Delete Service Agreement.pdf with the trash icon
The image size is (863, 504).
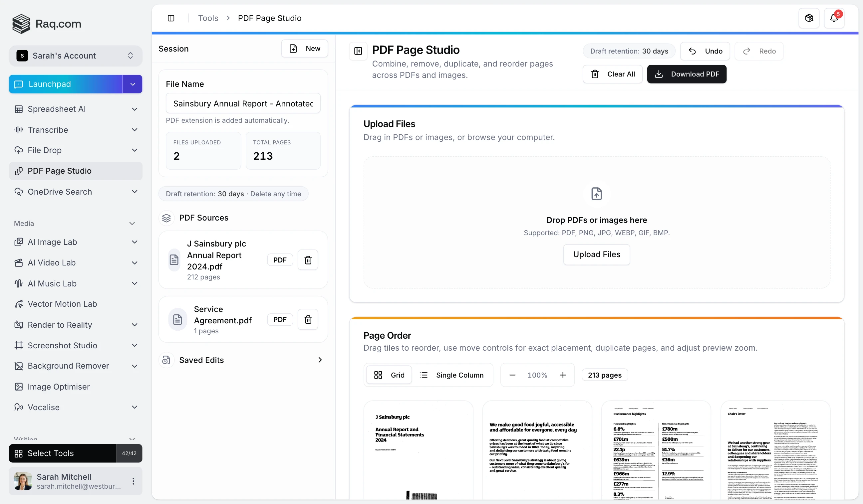pyautogui.click(x=308, y=319)
